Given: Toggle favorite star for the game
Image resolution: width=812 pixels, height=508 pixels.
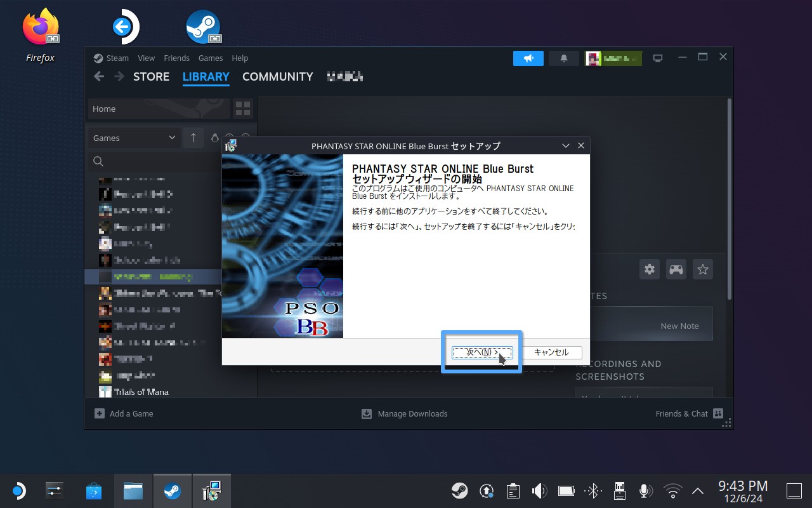Looking at the screenshot, I should [703, 269].
